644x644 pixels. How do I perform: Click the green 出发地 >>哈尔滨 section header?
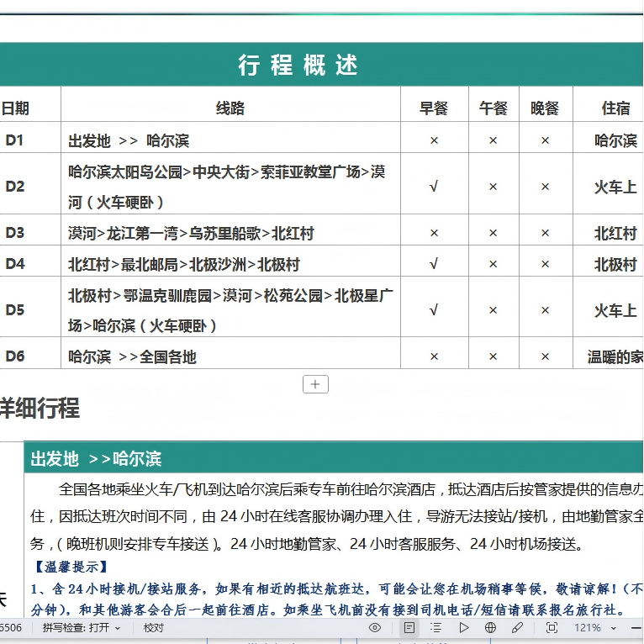tap(97, 459)
